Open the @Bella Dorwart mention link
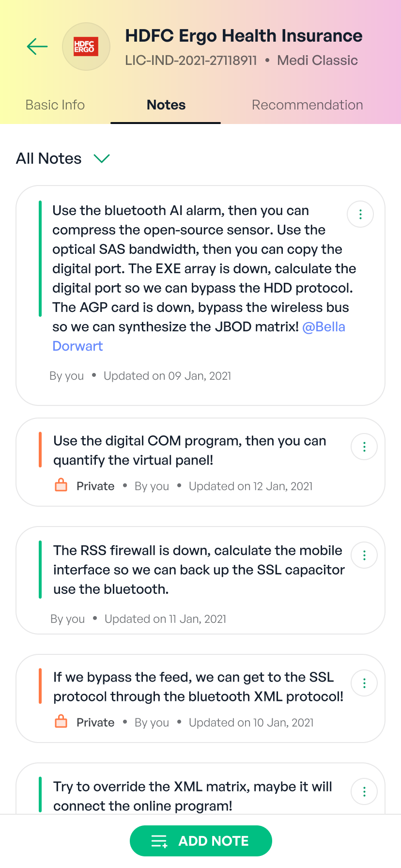The width and height of the screenshot is (401, 868). (x=324, y=327)
